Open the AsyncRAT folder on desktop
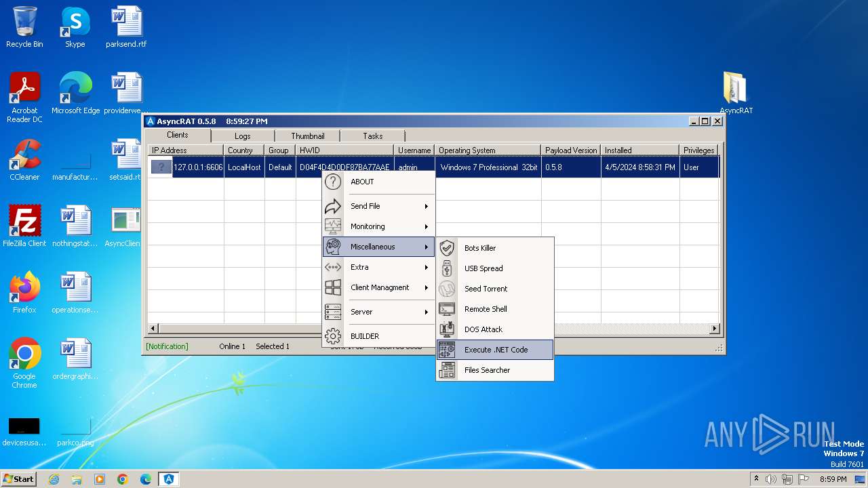Screen dimensions: 868x488 pyautogui.click(x=736, y=94)
